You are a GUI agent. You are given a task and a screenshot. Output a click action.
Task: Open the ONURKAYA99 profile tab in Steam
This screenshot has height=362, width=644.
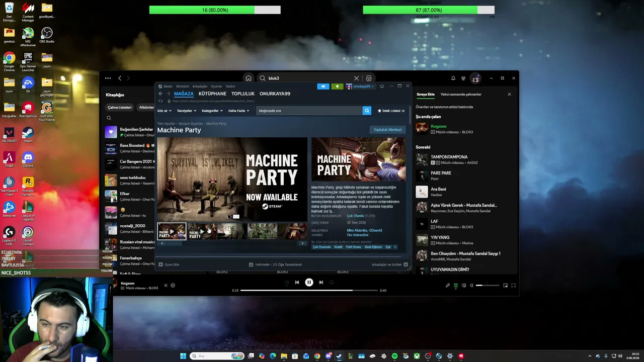pos(275,94)
